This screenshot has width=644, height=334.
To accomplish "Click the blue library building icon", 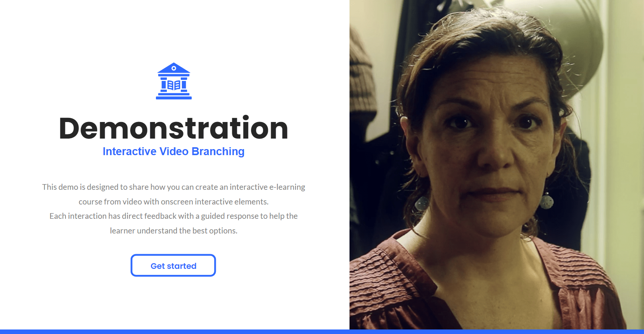I will [174, 81].
